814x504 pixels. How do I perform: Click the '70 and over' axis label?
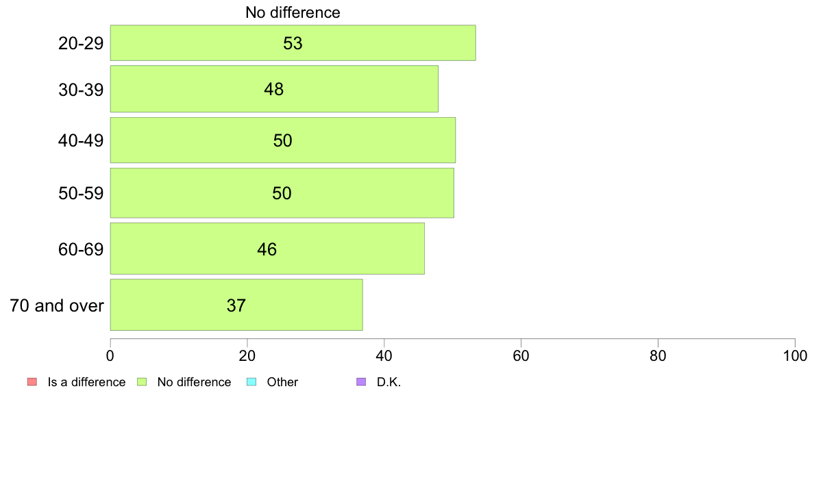(x=57, y=305)
